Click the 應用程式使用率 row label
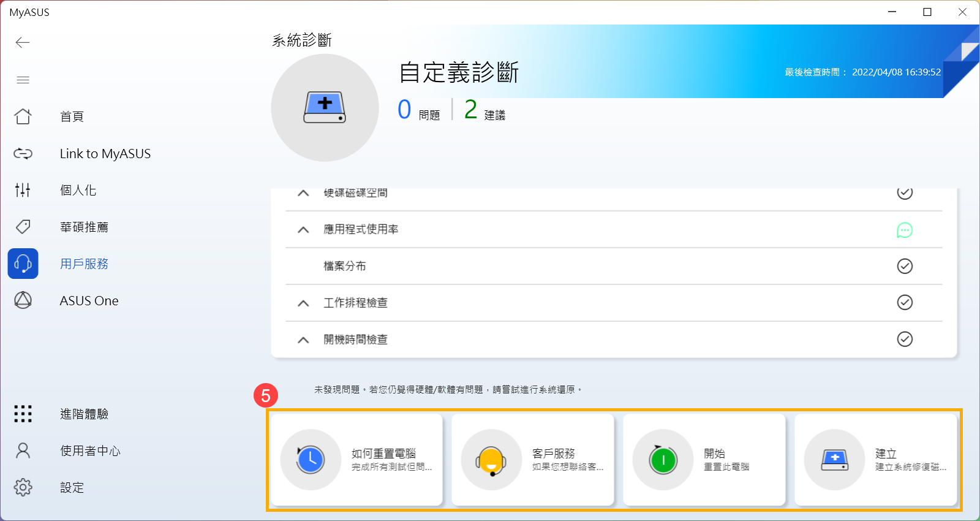 click(x=361, y=229)
